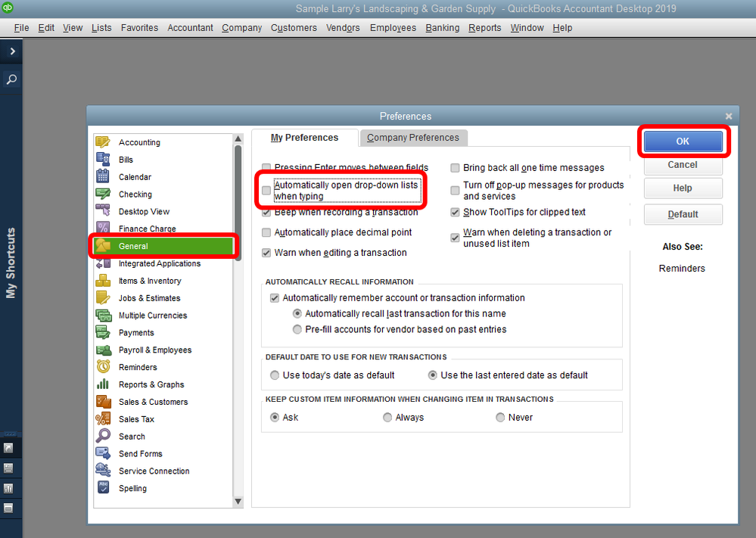Click the Sales Tax icon

103,419
